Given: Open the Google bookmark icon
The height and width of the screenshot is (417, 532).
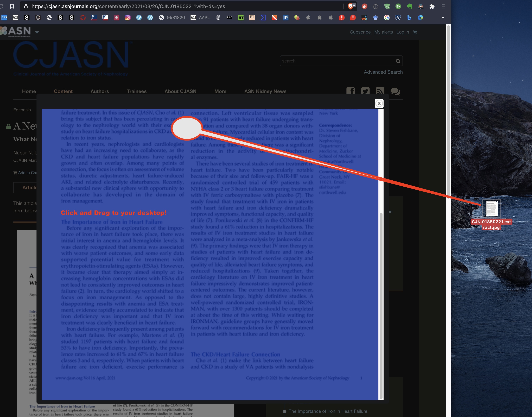Looking at the screenshot, I should [x=387, y=18].
